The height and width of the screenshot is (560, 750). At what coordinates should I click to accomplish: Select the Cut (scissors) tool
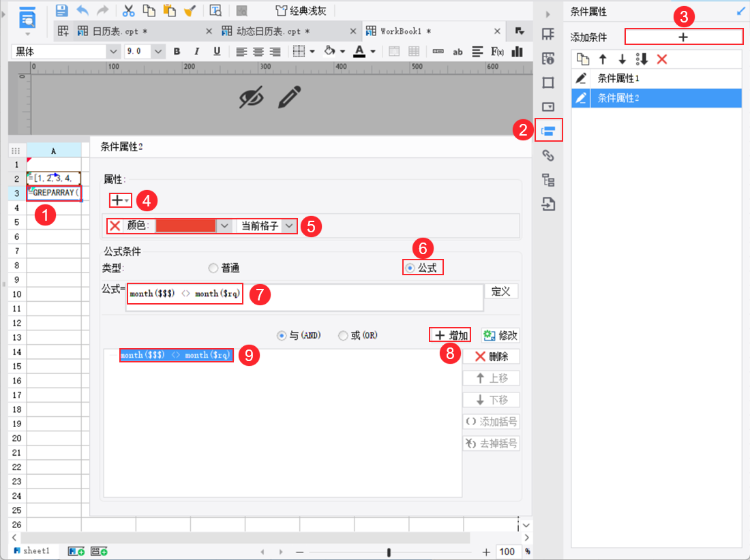pyautogui.click(x=127, y=10)
